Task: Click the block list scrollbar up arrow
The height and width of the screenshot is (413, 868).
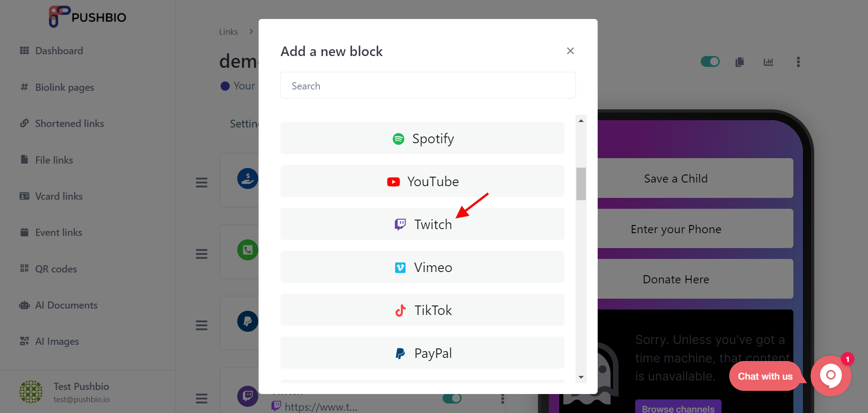Action: (x=581, y=120)
